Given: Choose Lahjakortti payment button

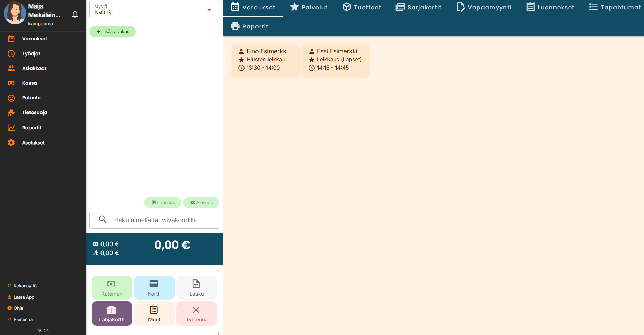Looking at the screenshot, I should coord(112,313).
